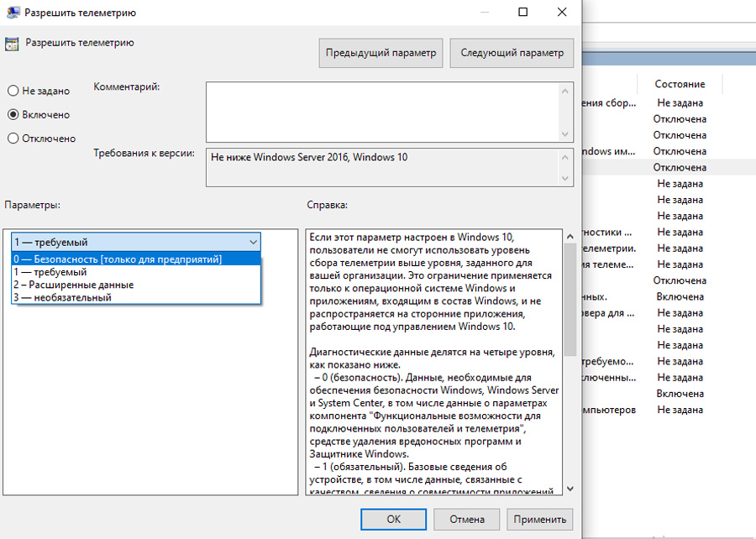Screen dimensions: 756x539
Task: Select the "Отключено" radio button
Action: click(13, 139)
